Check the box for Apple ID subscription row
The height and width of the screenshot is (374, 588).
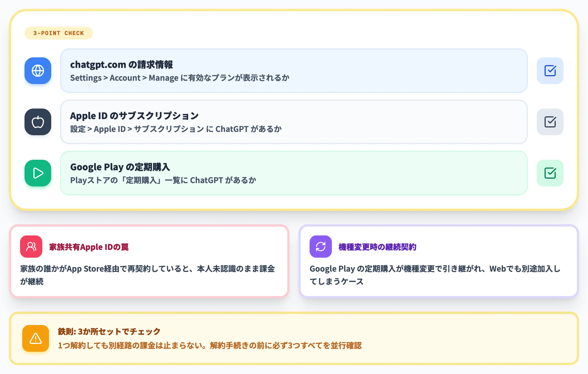pos(550,122)
